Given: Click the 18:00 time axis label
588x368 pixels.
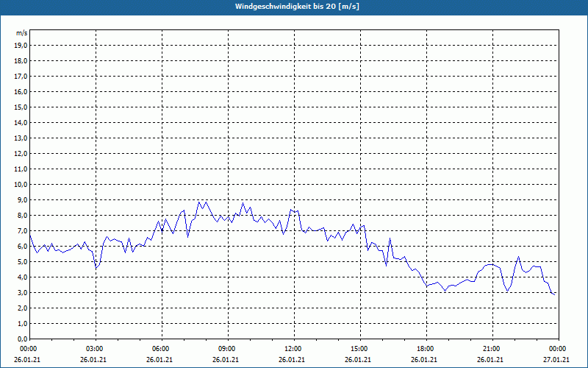Looking at the screenshot, I should click(x=426, y=349).
